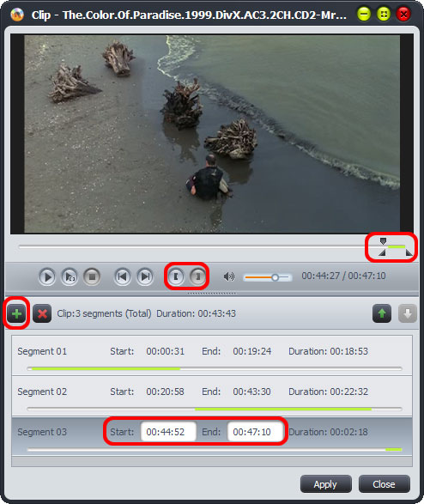Jump to next frame button
The image size is (424, 504).
pos(145,276)
